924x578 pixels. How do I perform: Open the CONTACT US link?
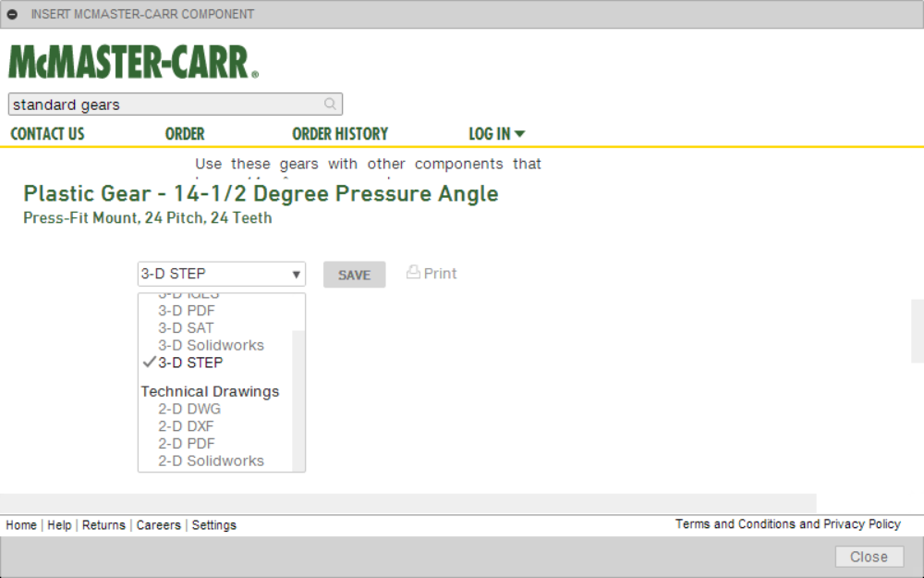47,134
